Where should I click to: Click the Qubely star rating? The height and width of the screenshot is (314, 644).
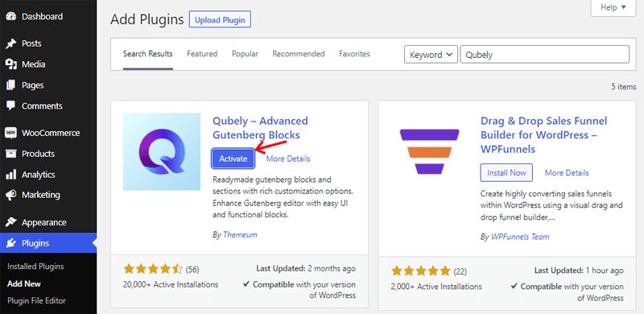[153, 269]
